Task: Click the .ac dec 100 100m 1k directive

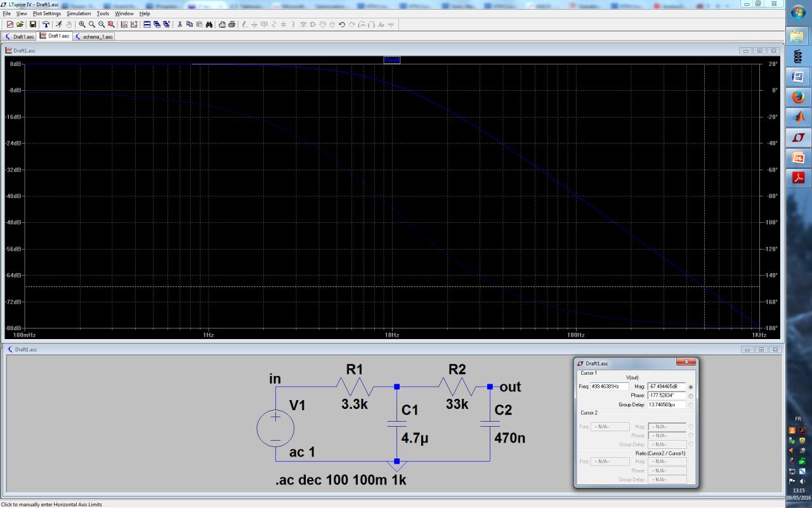Action: point(341,480)
